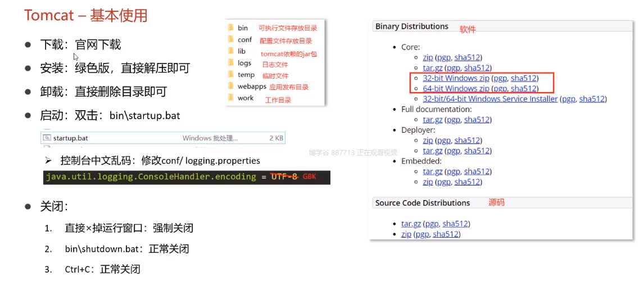
Task: Click the Source Code Distributions header
Action: click(423, 203)
